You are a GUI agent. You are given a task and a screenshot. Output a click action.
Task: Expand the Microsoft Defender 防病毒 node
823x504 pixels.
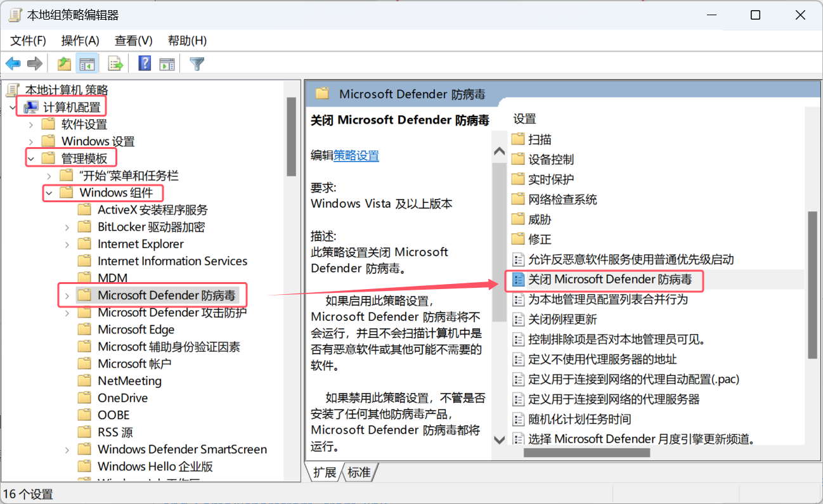[67, 295]
